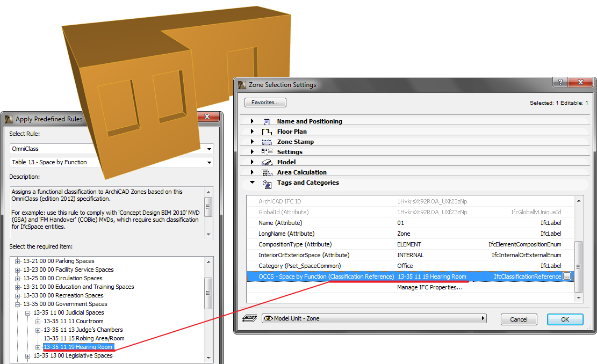597x364 pixels.
Task: Click the Zone Stamp panel icon
Action: (x=267, y=142)
